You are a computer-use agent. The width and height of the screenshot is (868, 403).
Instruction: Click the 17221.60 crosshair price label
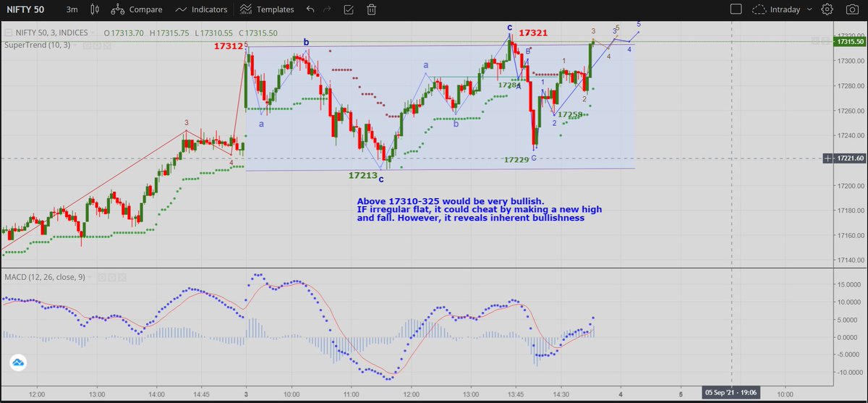tap(848, 158)
